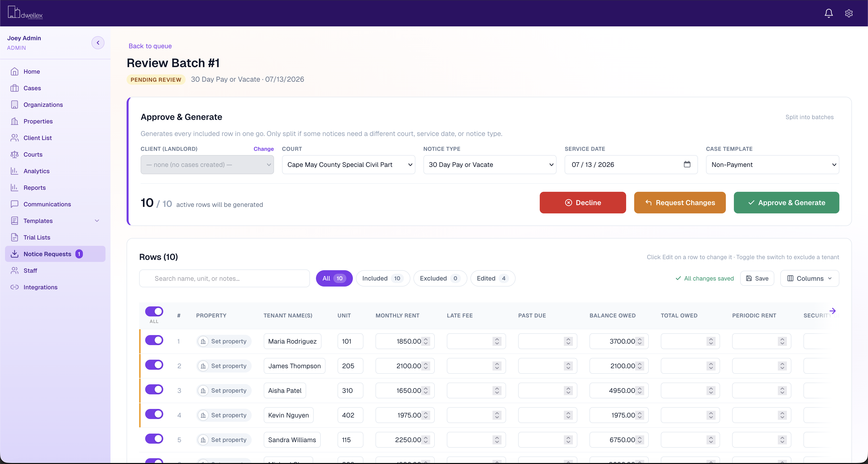868x464 pixels.
Task: Open the settings gear
Action: [x=849, y=13]
